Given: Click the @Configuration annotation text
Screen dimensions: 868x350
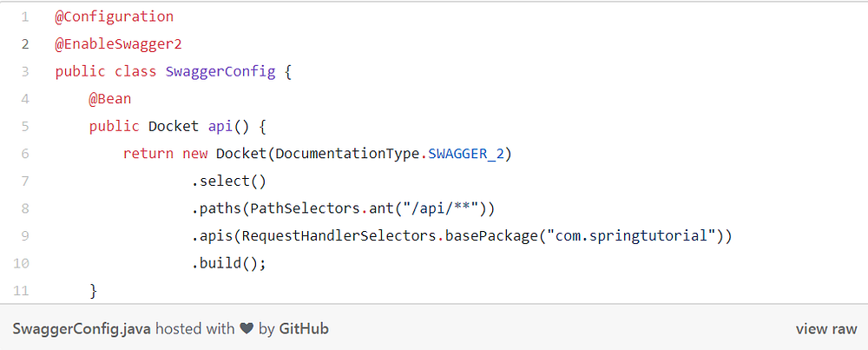Looking at the screenshot, I should point(114,17).
